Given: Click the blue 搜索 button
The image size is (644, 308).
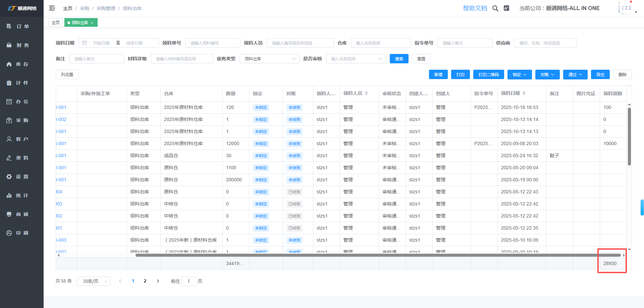Looking at the screenshot, I should (399, 59).
